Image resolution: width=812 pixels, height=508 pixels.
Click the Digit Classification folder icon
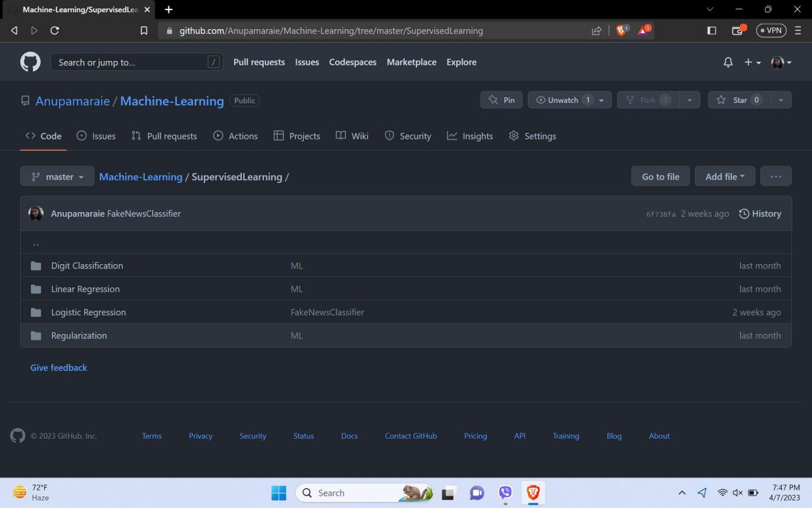tap(36, 266)
